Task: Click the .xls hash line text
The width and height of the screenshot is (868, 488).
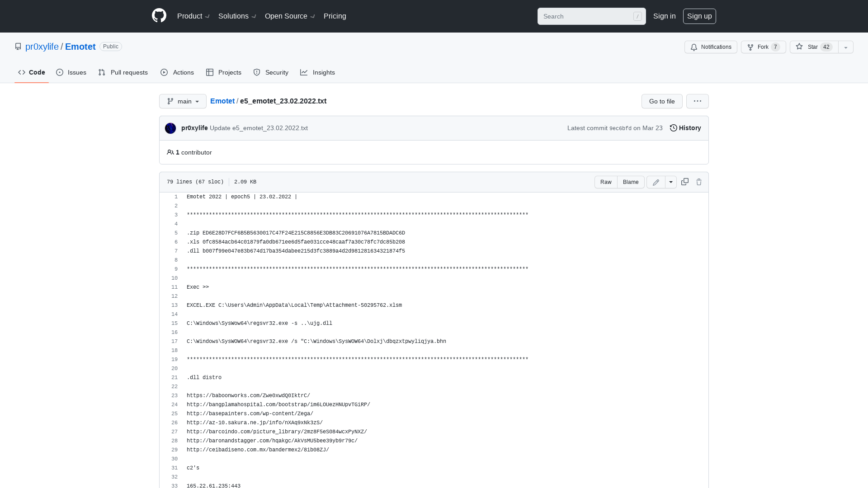Action: [x=296, y=242]
